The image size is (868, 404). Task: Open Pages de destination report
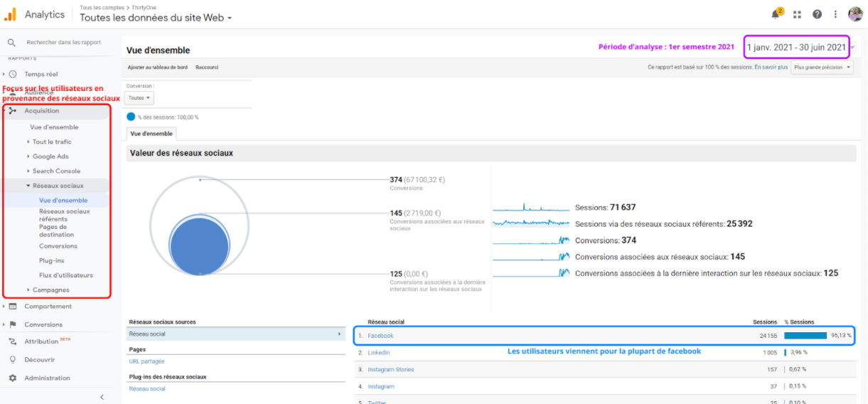pos(56,230)
